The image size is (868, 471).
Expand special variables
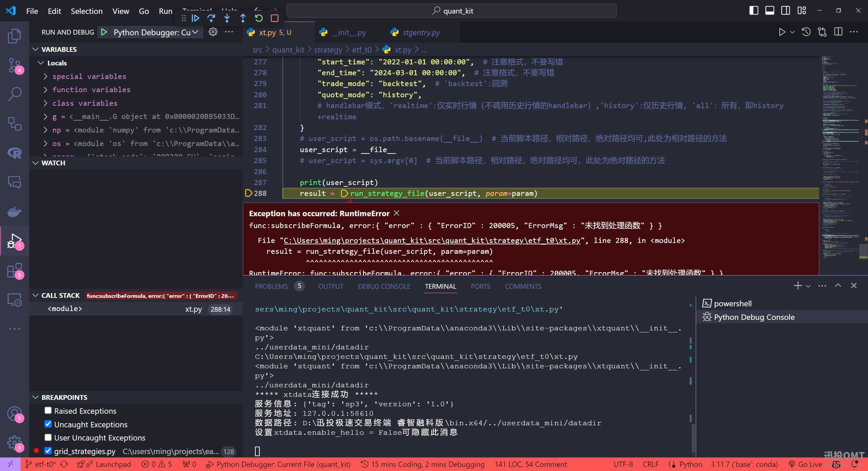click(x=45, y=76)
